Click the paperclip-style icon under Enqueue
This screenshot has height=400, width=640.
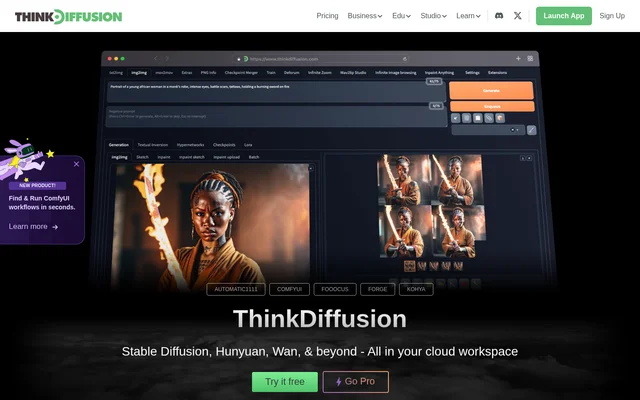[x=489, y=118]
